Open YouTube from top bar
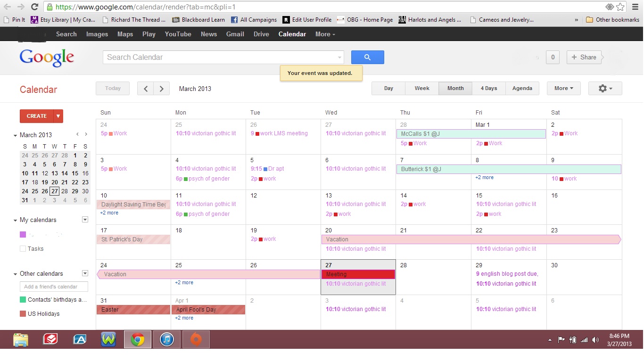The height and width of the screenshot is (362, 644). tap(178, 34)
